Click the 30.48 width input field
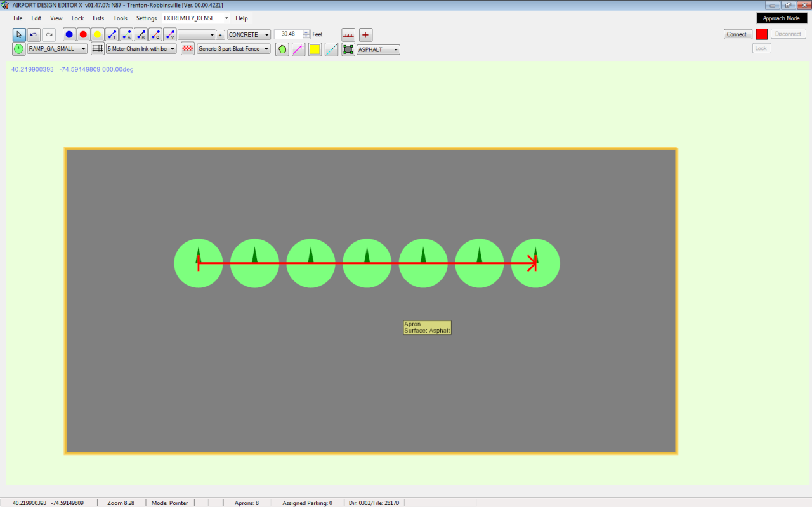The image size is (812, 507). (288, 34)
